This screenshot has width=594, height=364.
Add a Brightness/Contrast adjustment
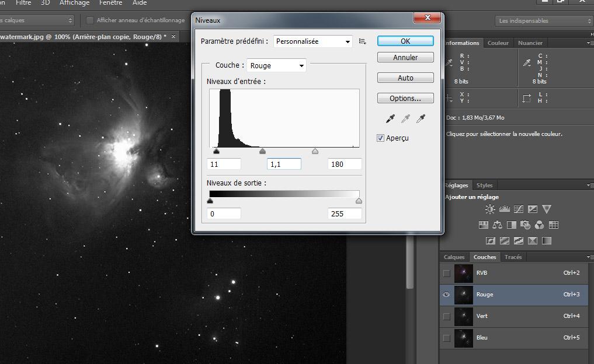(490, 209)
